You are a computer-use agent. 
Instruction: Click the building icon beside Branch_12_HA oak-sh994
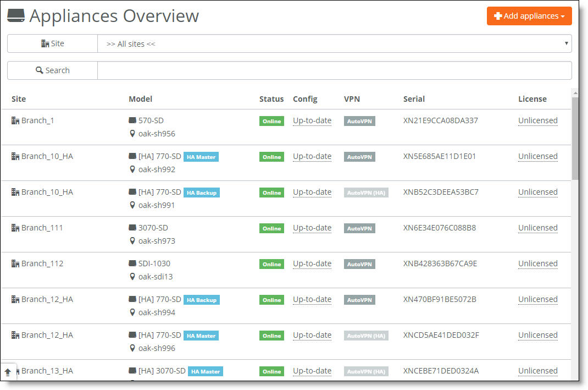click(x=15, y=299)
